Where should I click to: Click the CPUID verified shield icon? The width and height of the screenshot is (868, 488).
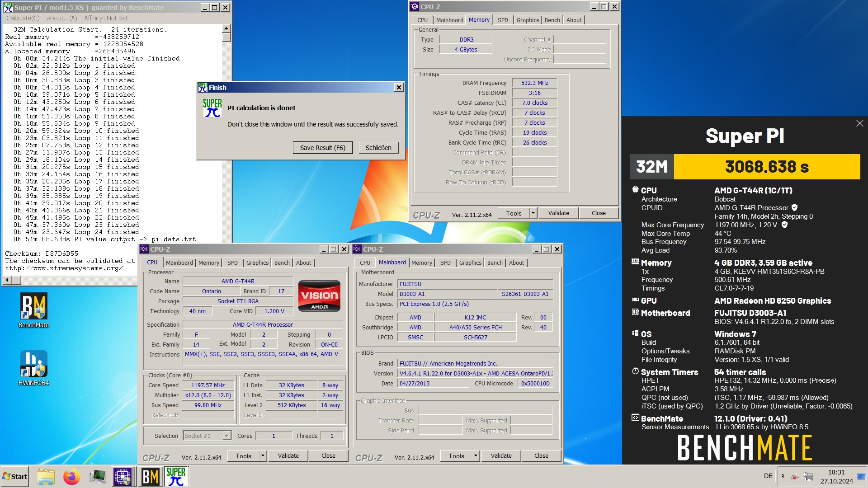click(x=794, y=208)
